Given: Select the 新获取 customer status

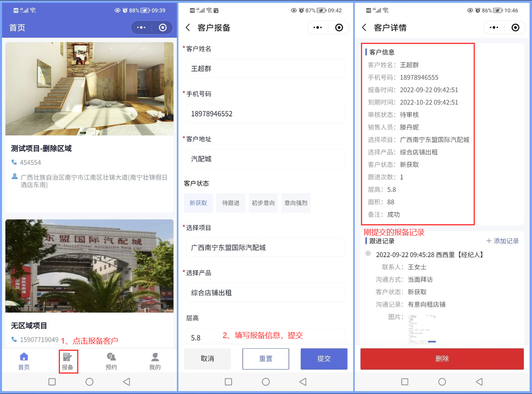Looking at the screenshot, I should pyautogui.click(x=198, y=203).
